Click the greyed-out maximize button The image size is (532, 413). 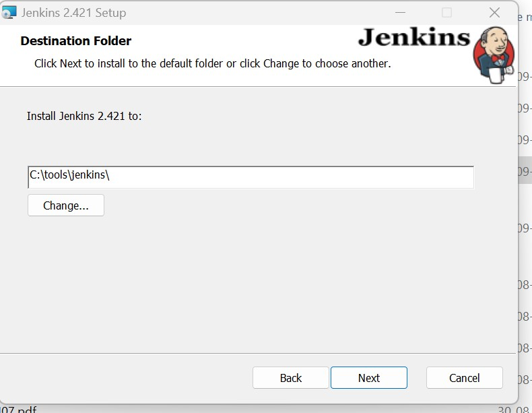(x=446, y=13)
